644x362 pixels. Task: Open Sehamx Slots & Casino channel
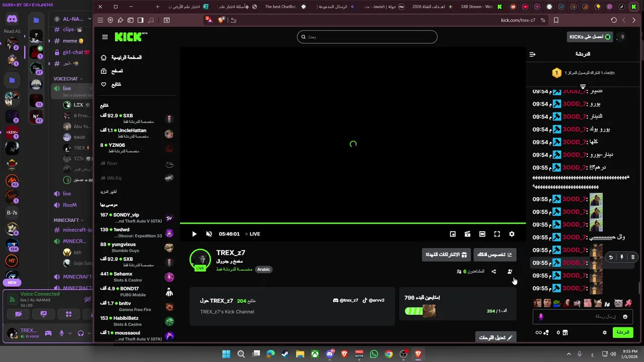137,277
